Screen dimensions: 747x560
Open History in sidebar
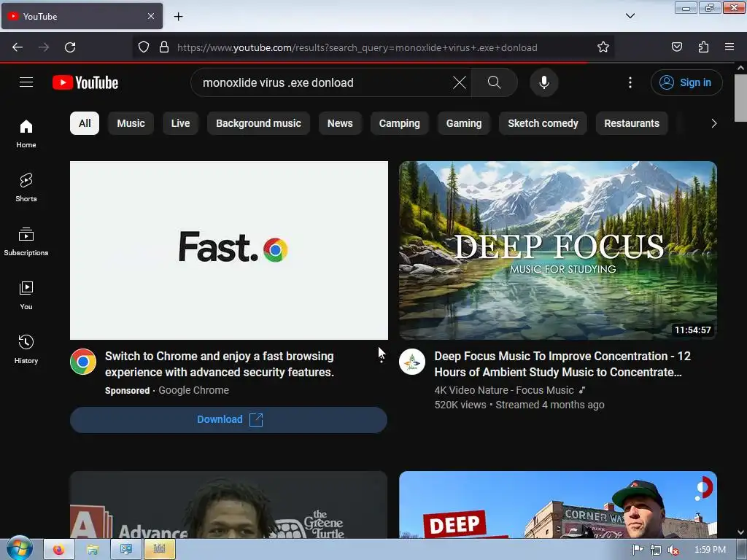[x=26, y=349]
